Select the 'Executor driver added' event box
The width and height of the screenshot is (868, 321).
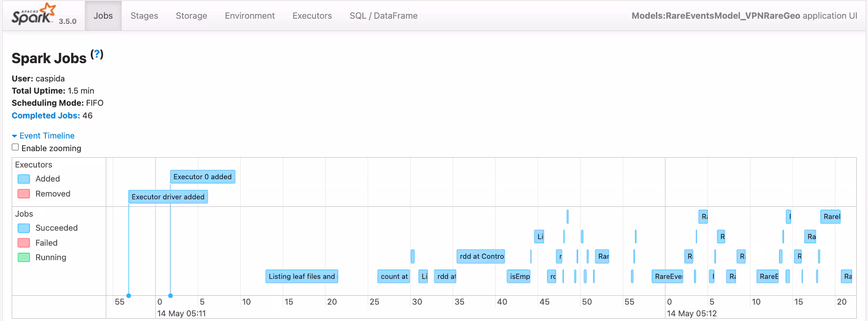coord(168,197)
